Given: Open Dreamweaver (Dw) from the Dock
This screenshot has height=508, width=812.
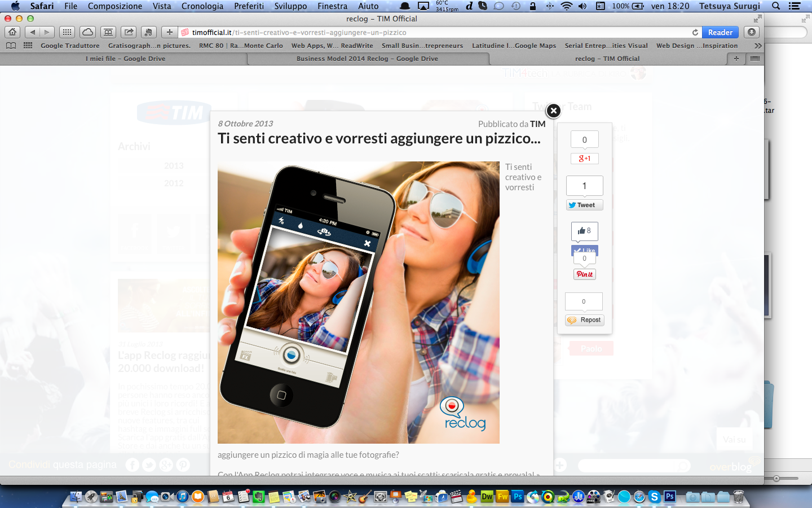Looking at the screenshot, I should pyautogui.click(x=487, y=497).
